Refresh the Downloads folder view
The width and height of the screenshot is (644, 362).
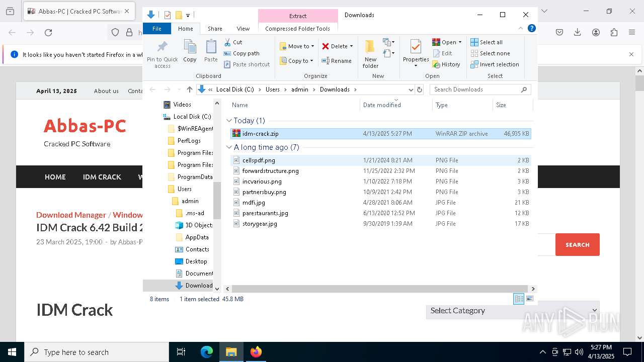click(420, 89)
